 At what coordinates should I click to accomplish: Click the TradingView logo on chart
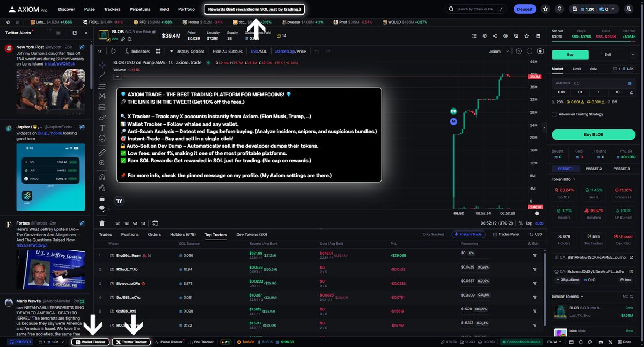[119, 201]
